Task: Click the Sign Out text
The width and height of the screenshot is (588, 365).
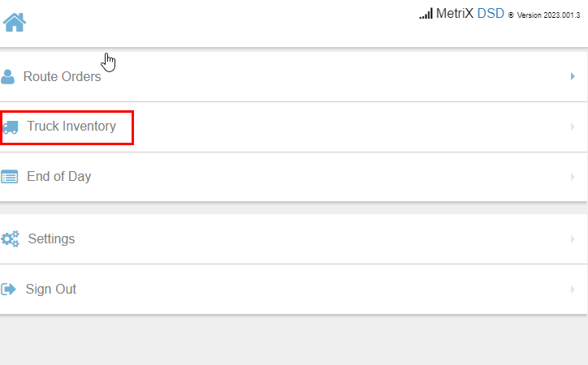Action: 50,289
